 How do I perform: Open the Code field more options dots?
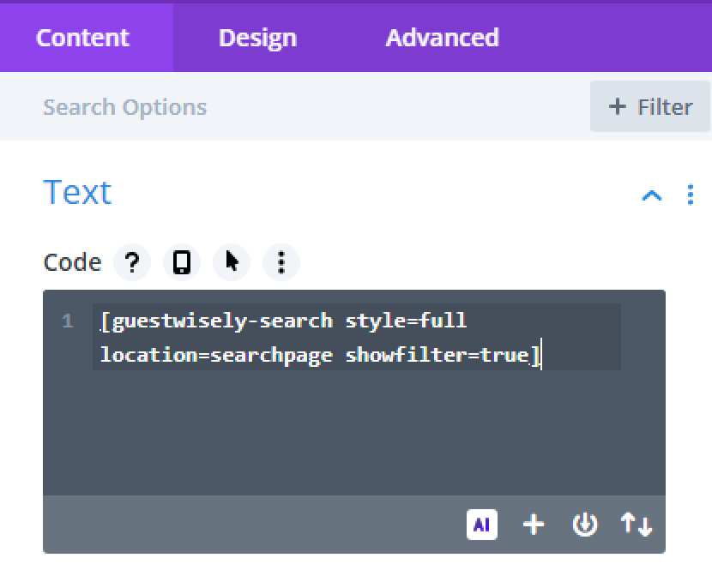pyautogui.click(x=281, y=262)
